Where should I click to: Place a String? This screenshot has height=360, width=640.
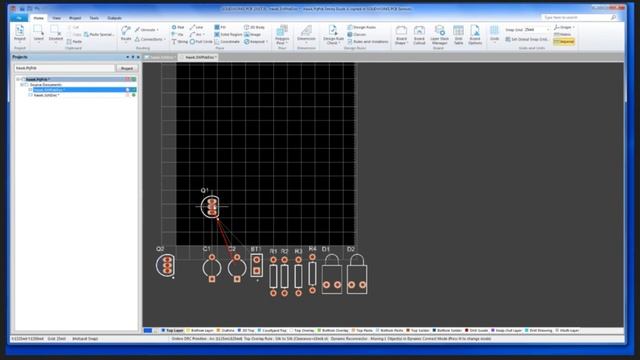(180, 42)
